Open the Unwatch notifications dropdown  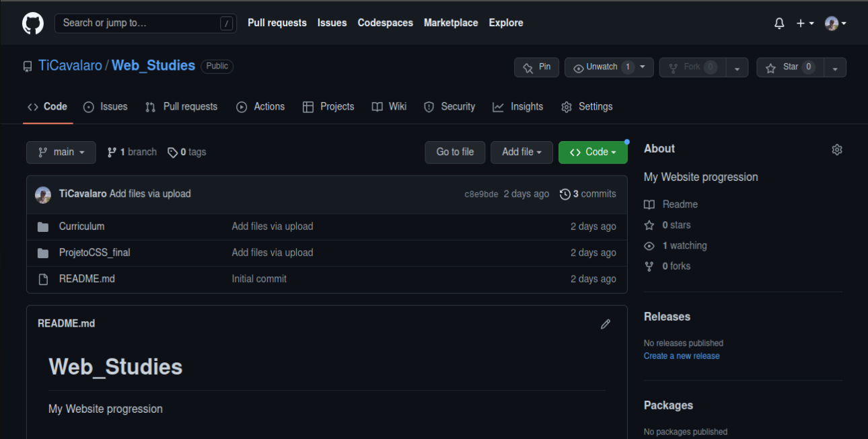pyautogui.click(x=609, y=67)
